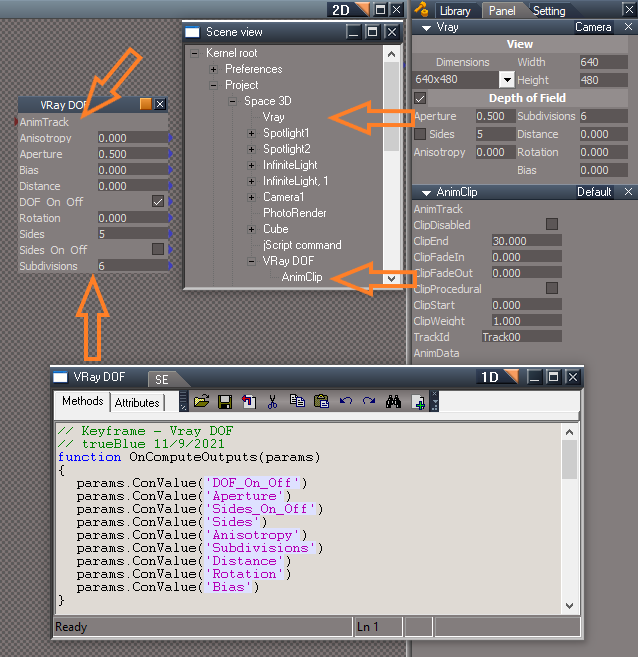Click the Scene view vertical scrollbar thumb
Screen dimensions: 638x657
391,106
